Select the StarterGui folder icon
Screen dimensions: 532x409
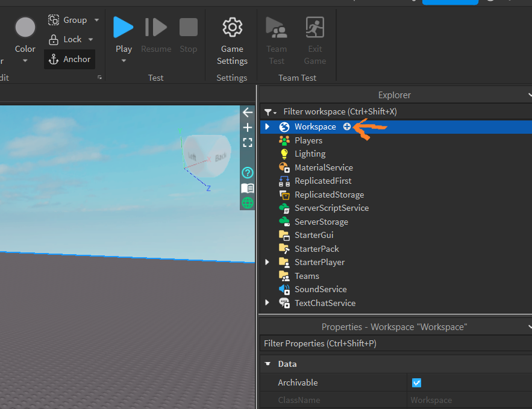[284, 236]
